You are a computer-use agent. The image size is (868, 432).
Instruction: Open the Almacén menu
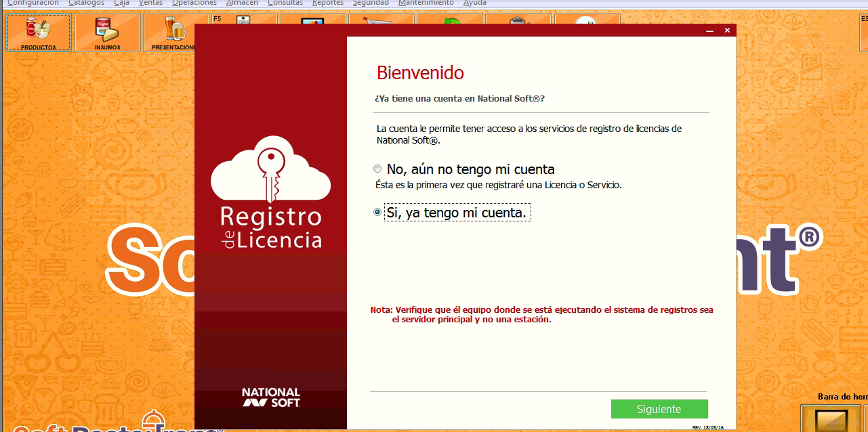pos(242,3)
